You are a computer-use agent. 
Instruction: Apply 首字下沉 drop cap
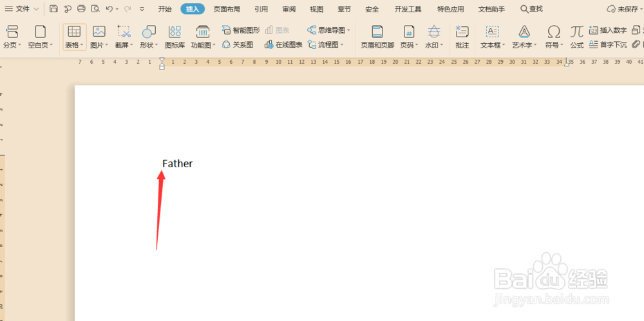(608, 44)
